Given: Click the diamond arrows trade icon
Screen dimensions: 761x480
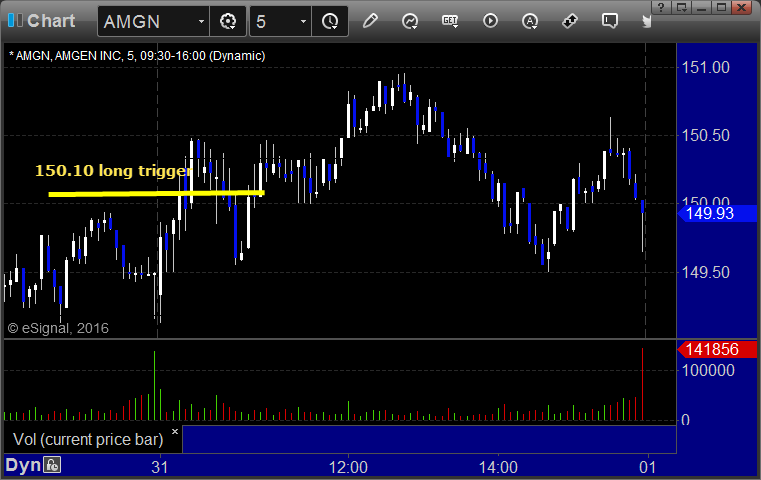Looking at the screenshot, I should 569,21.
